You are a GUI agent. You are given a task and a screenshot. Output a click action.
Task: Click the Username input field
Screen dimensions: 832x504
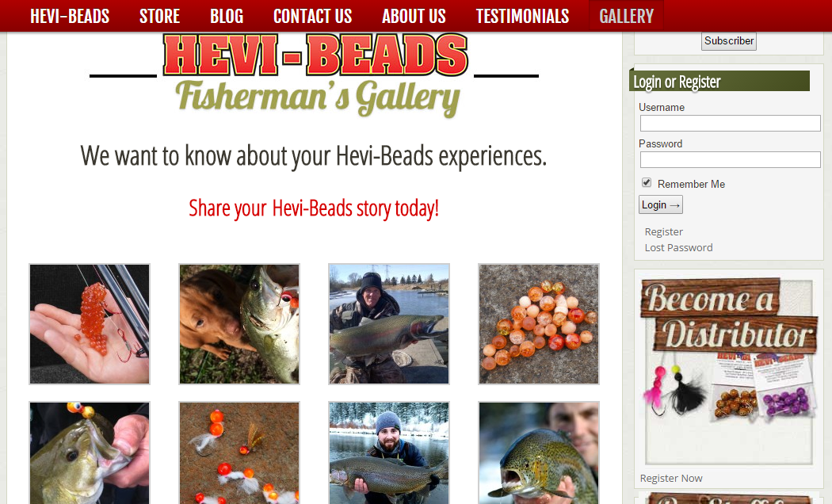coord(730,123)
